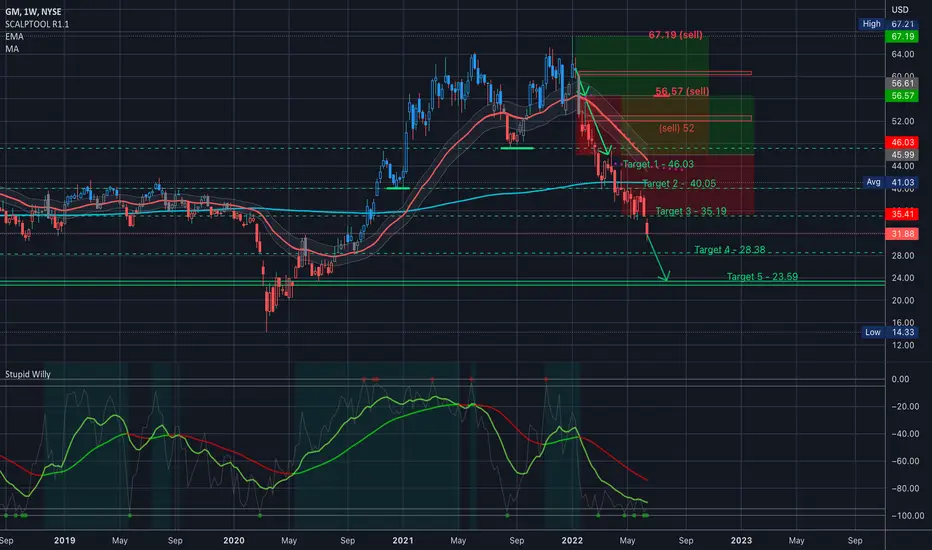Click the red 35.41 price scale tag
The image size is (932, 550).
(902, 213)
